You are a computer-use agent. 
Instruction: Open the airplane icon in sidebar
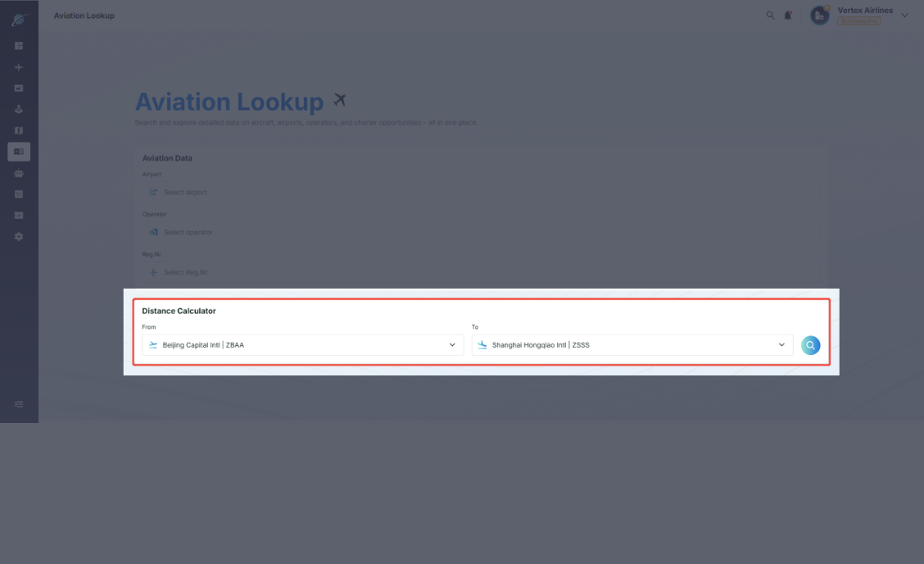(x=19, y=67)
